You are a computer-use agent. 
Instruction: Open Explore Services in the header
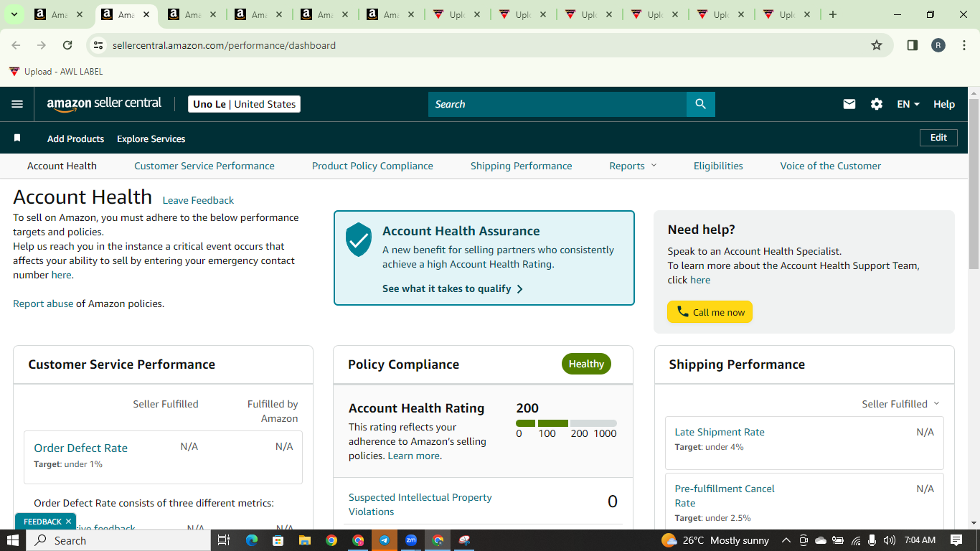point(151,138)
